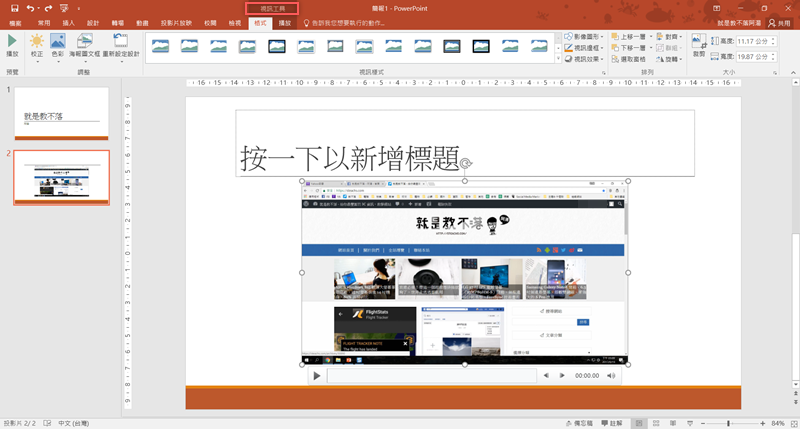Screen dimensions: 800x429
Task: Click the zoom slider handle
Action: coord(729,423)
